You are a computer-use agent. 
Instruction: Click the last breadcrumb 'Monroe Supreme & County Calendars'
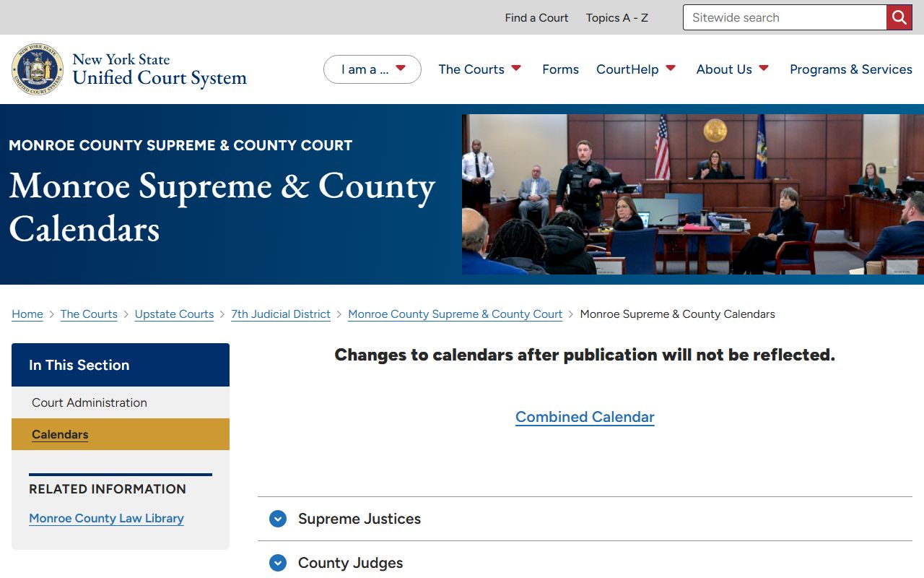point(678,314)
